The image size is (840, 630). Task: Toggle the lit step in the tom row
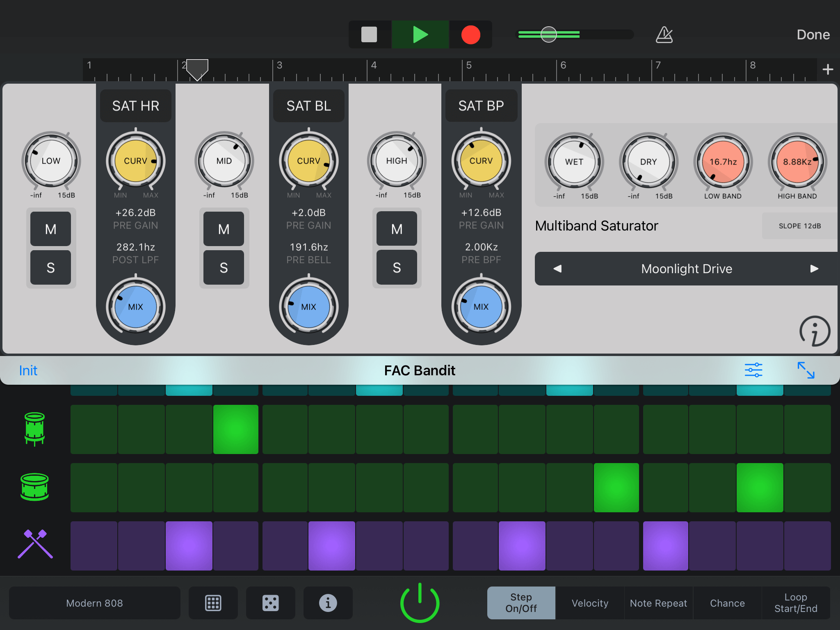tap(236, 429)
